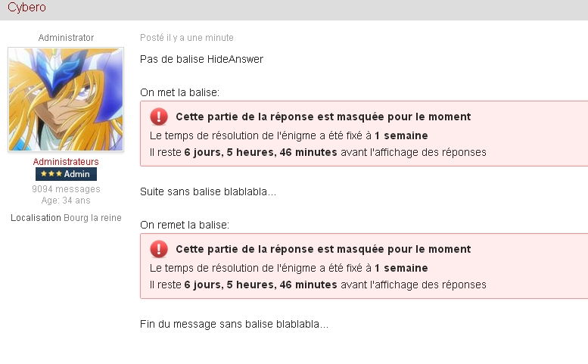Viewport: 588px width, 364px height.
Task: Click 'Suite sans balise blablabla...' text
Action: click(x=208, y=191)
